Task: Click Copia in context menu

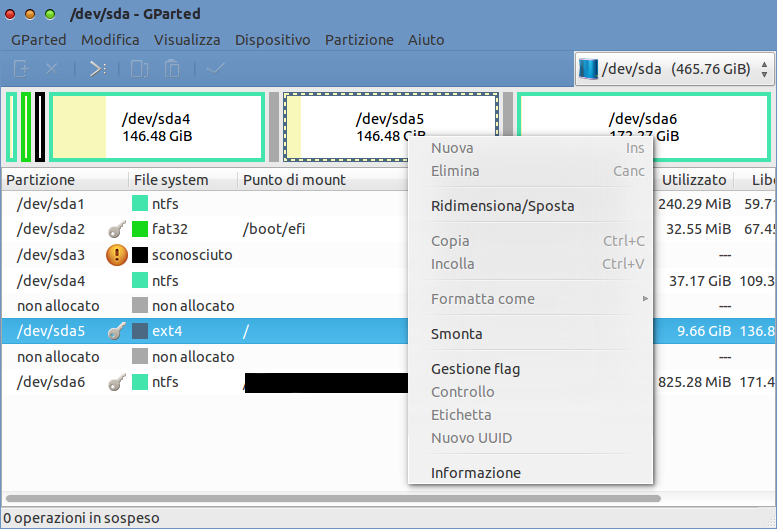Action: pyautogui.click(x=530, y=241)
